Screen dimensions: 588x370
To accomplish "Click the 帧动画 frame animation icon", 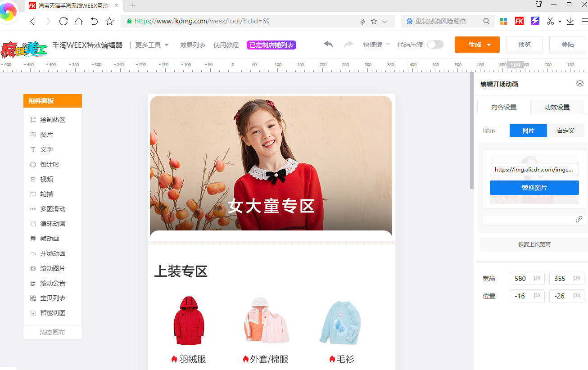I will click(33, 239).
